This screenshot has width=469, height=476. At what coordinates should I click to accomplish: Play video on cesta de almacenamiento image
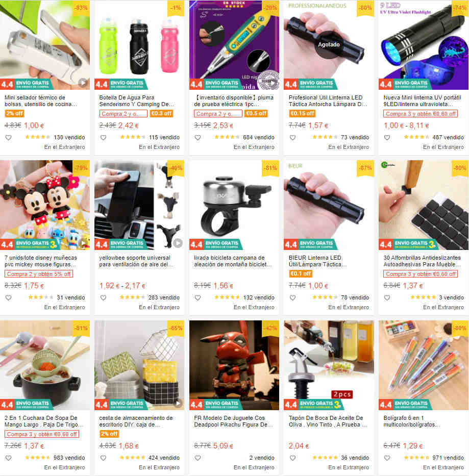[x=178, y=403]
